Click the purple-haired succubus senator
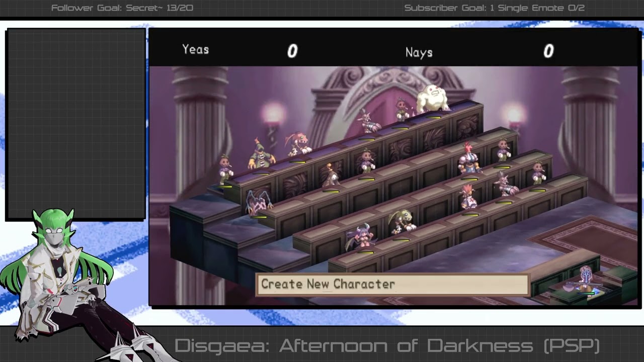Screen dimensions: 644x362 pos(361,237)
